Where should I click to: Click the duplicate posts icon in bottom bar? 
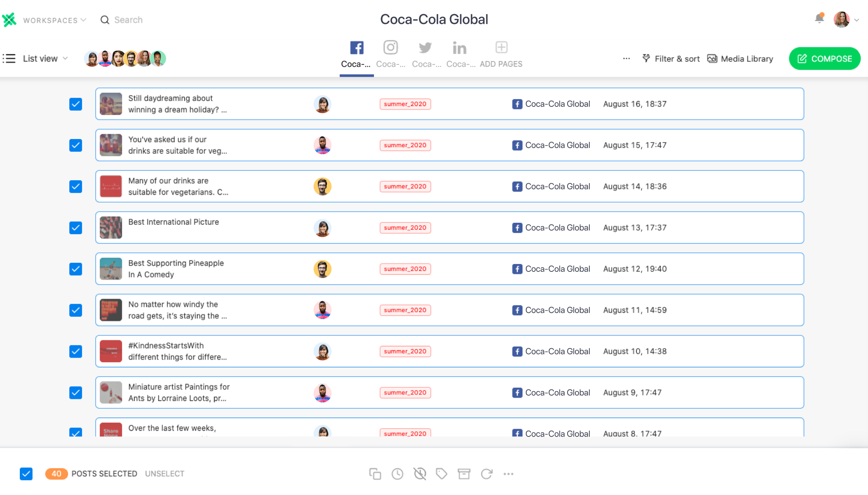tap(375, 474)
